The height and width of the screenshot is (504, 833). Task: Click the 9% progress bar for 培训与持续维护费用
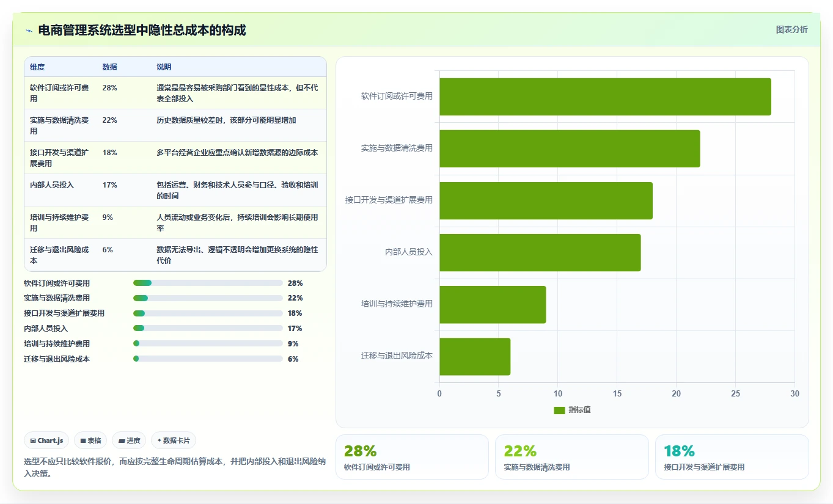tap(208, 343)
